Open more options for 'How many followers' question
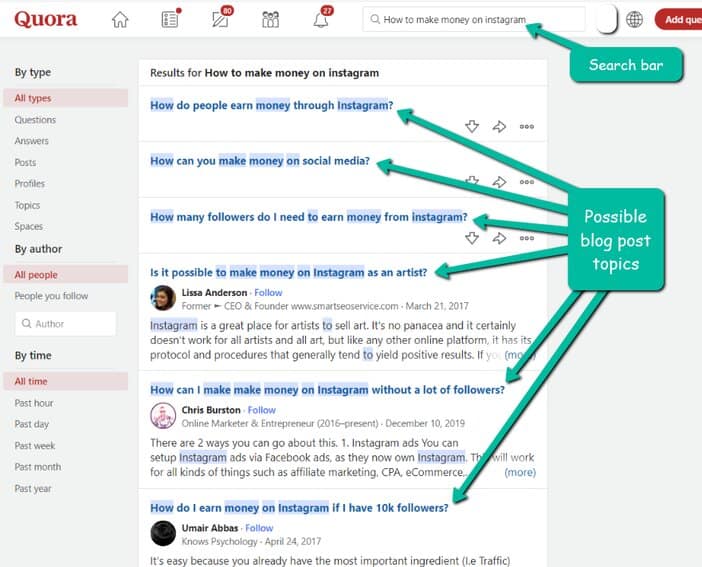The image size is (702, 567). pos(526,238)
